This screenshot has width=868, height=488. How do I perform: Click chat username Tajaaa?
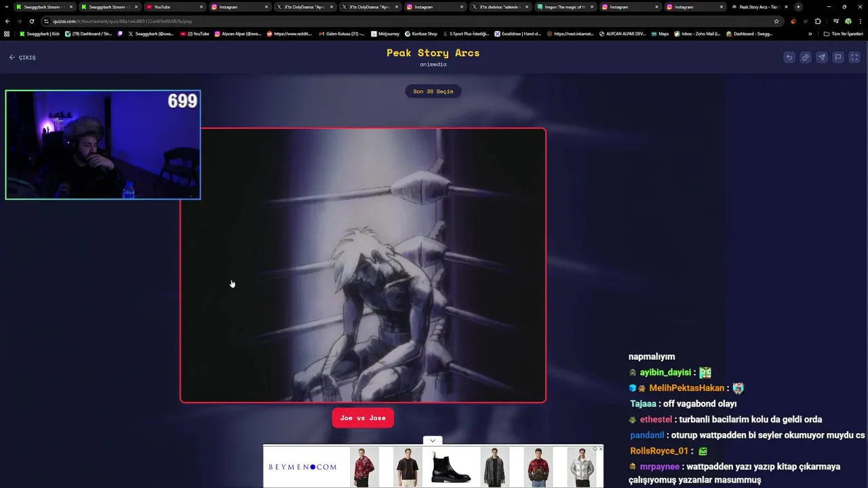[643, 404]
